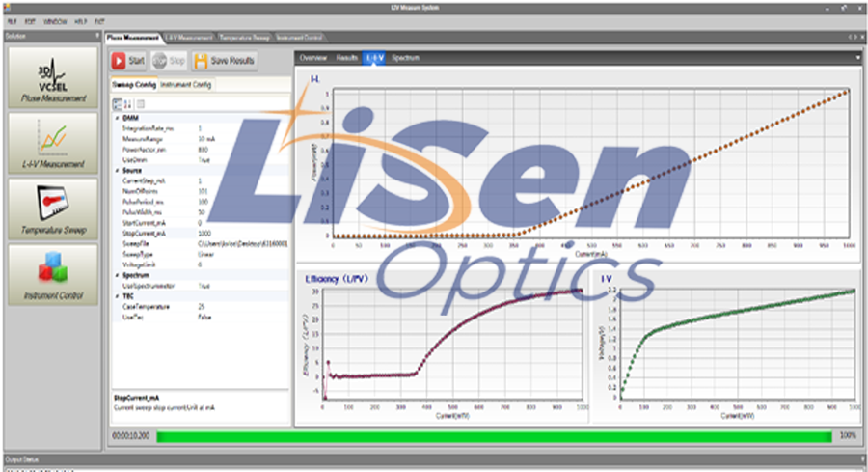Viewport: 868px width, 472px height.
Task: Click the green sweep progress bar
Action: tap(494, 436)
